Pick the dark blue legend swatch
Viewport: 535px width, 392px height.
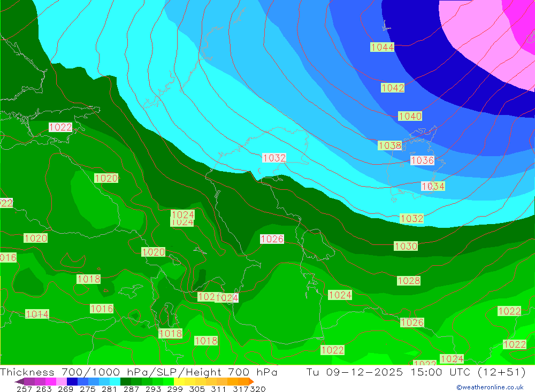coord(72,382)
